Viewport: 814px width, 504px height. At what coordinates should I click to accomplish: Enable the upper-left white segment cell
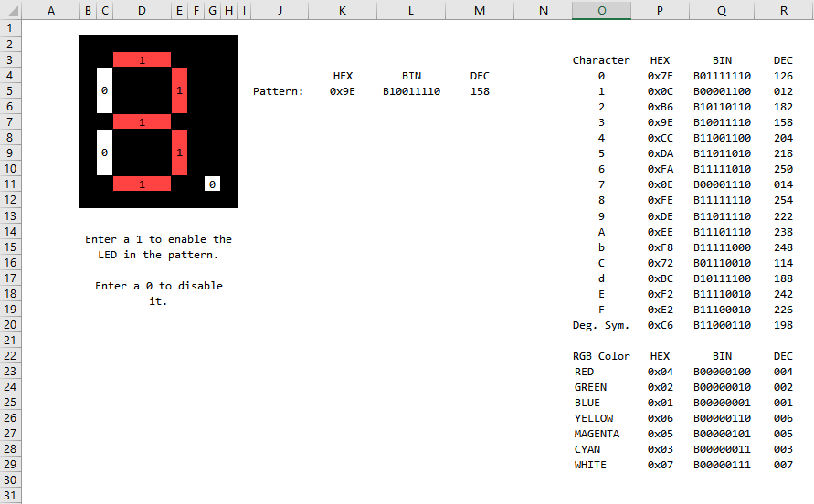[x=104, y=90]
